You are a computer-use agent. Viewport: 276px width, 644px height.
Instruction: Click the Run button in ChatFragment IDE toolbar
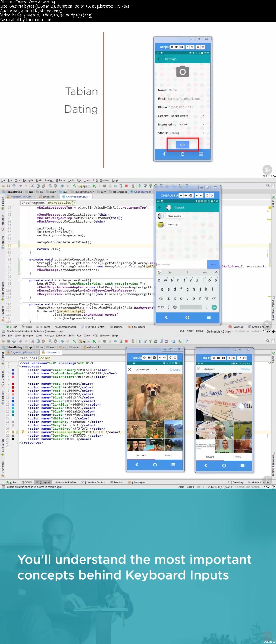pos(94,186)
